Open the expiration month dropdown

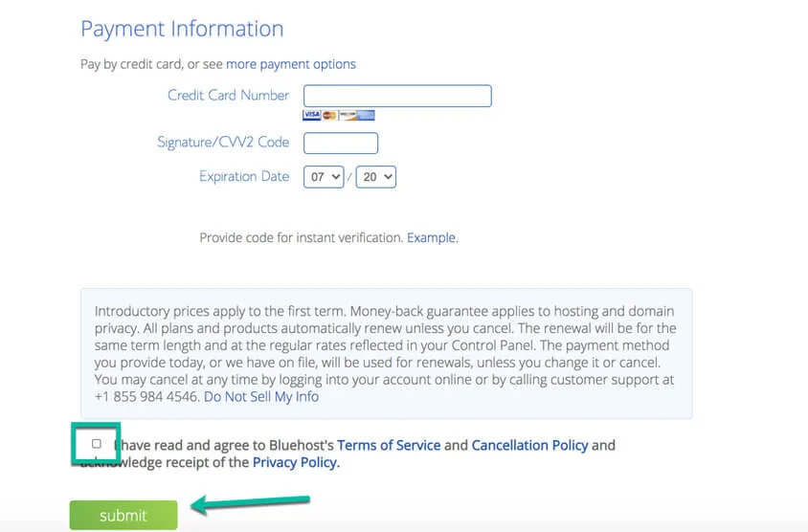324,177
